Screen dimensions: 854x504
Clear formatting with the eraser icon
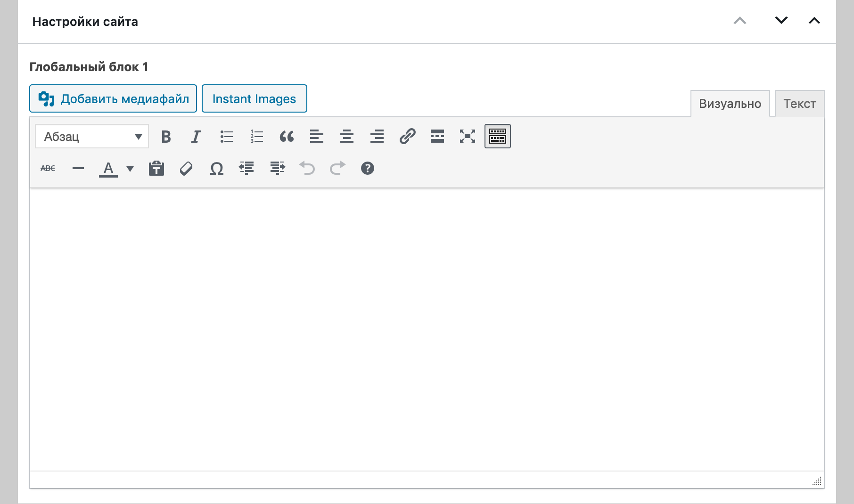187,168
